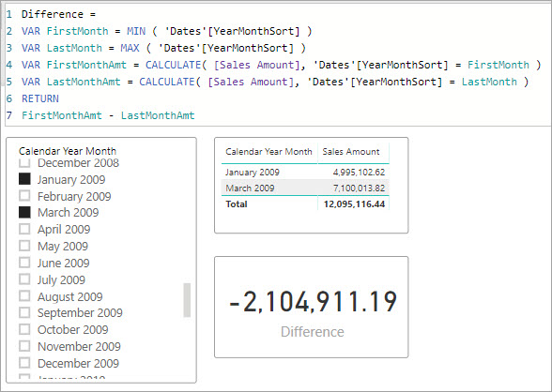Image resolution: width=552 pixels, height=392 pixels.
Task: Click CALCULATE on formula line 4
Action: pyautogui.click(x=173, y=65)
